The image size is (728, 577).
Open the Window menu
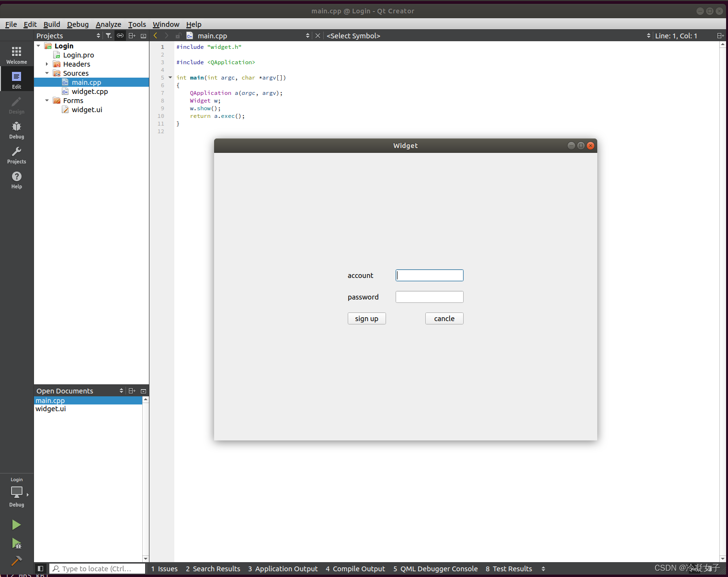[166, 24]
